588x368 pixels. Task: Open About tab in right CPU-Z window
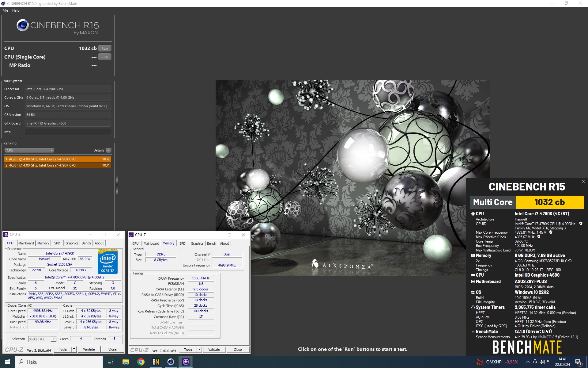tap(224, 243)
